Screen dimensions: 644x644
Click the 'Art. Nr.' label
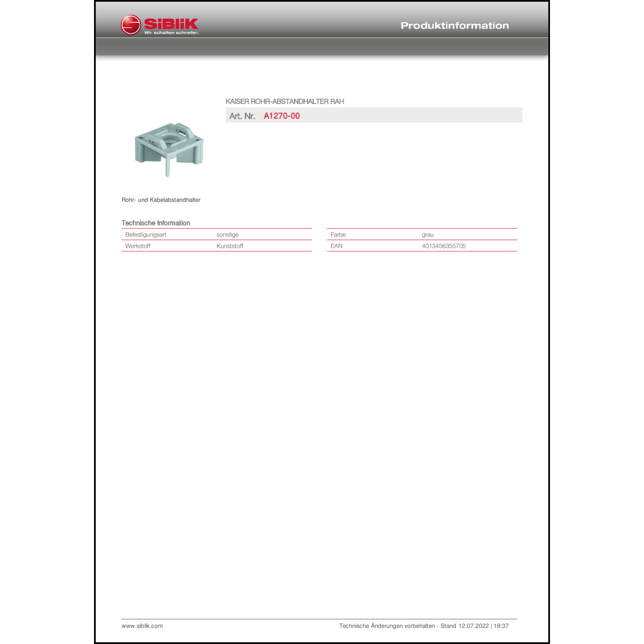242,116
